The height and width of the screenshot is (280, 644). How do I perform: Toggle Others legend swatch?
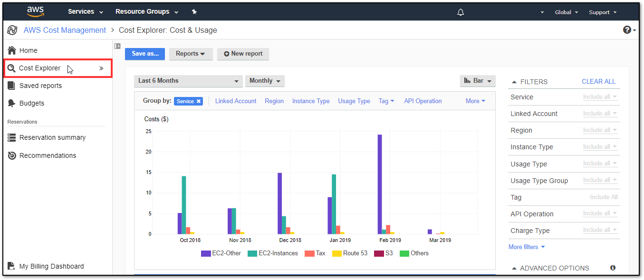[x=404, y=253]
